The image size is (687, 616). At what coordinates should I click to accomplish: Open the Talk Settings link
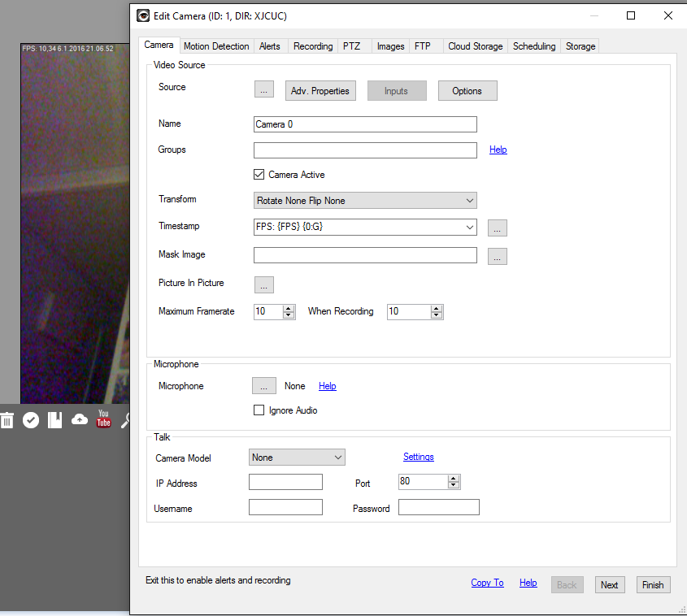coord(418,457)
